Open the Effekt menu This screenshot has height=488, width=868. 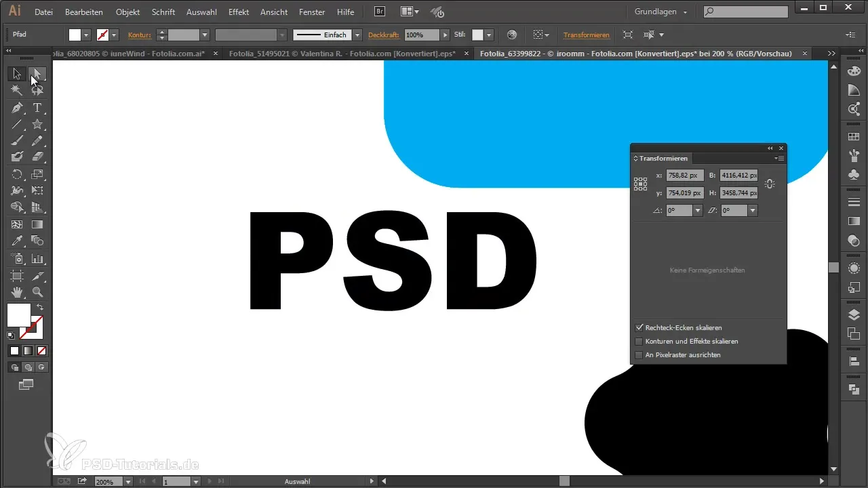tap(239, 12)
